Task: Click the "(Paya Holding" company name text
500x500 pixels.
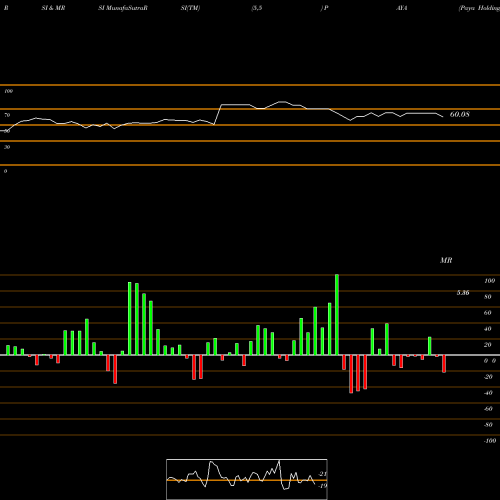Action: pos(479,8)
